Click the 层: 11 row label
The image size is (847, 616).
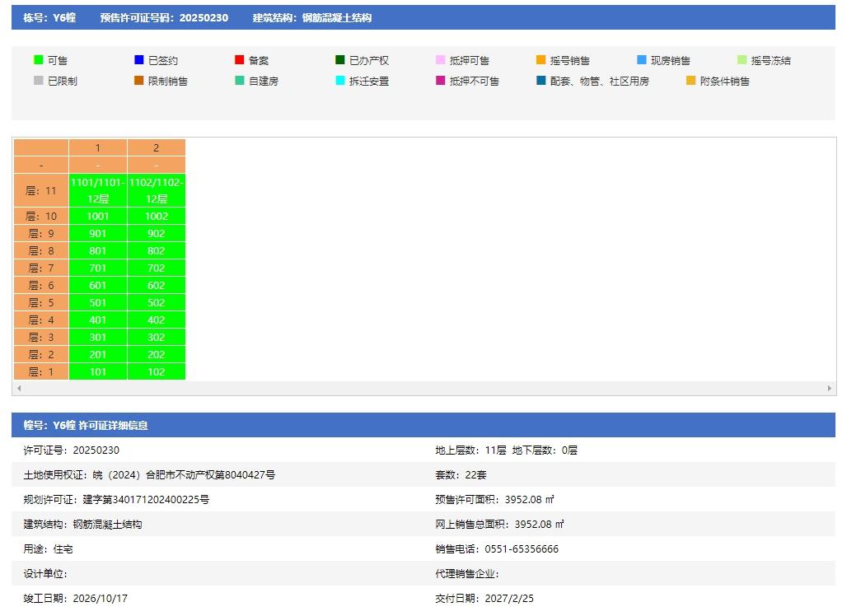coord(41,190)
